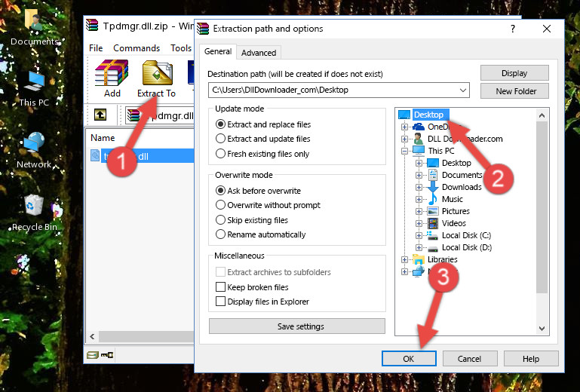
Task: Click the folder tree scroll up arrow
Action: [x=542, y=115]
